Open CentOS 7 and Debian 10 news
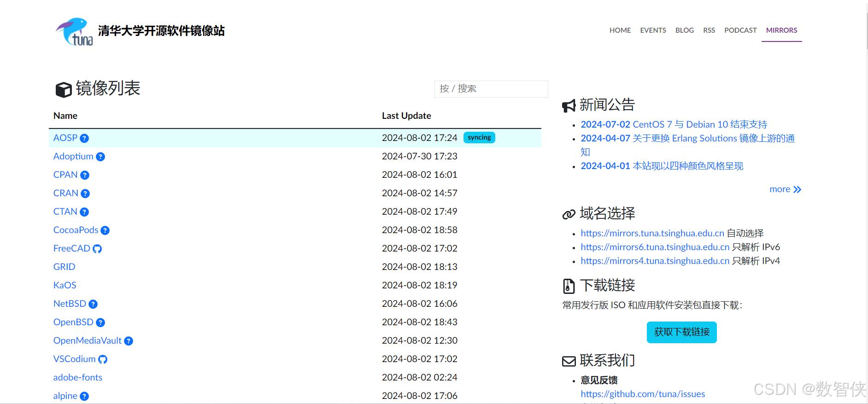This screenshot has width=868, height=404. (674, 124)
